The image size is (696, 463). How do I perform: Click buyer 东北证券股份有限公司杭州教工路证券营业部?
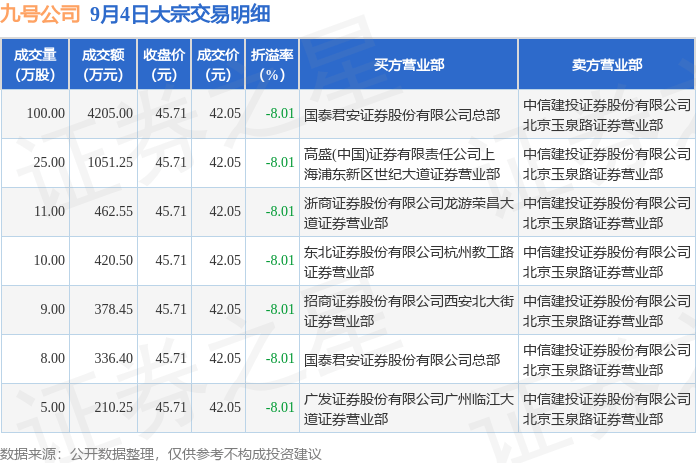pos(409,262)
